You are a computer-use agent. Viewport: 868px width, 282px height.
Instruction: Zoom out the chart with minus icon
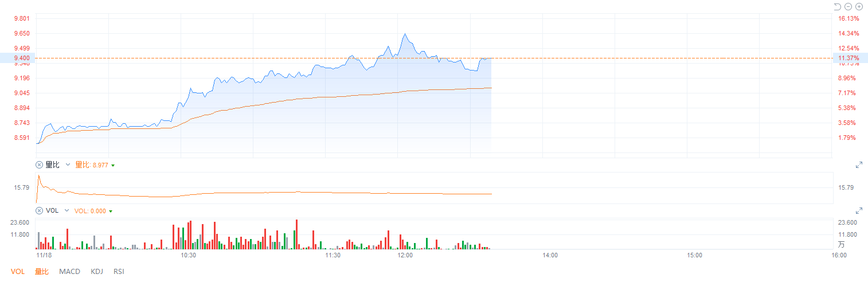848,7
